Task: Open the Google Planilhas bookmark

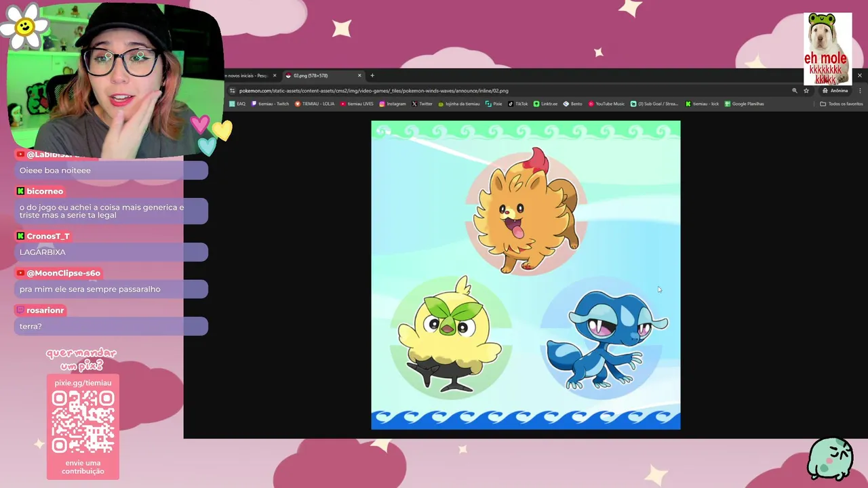Action: pyautogui.click(x=745, y=104)
